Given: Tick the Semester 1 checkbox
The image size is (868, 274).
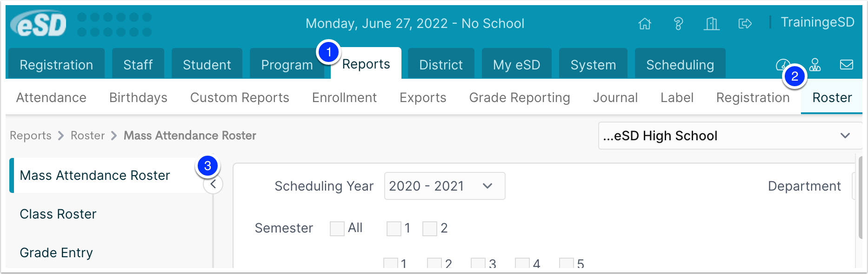Looking at the screenshot, I should (394, 228).
